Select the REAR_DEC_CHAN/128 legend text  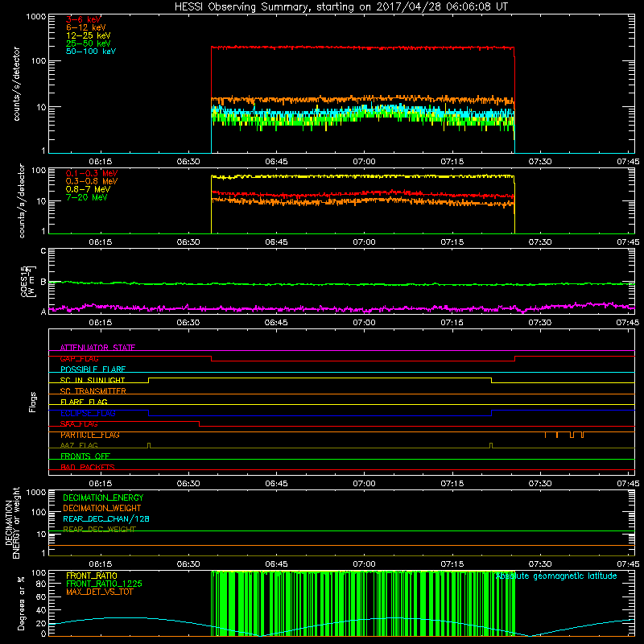(106, 518)
